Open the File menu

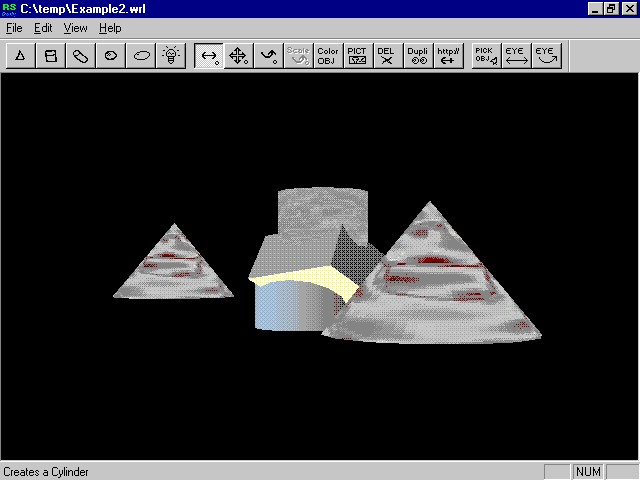[14, 29]
